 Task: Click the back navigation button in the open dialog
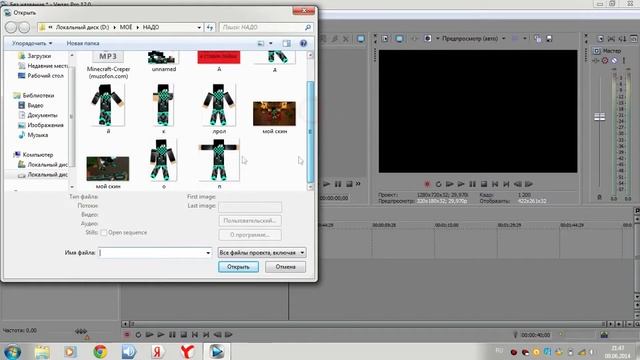(11, 27)
